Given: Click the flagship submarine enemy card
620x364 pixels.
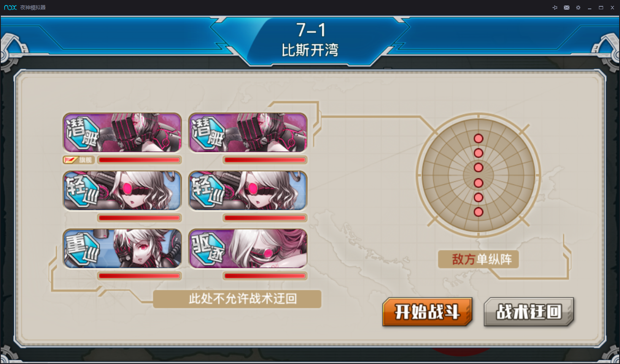Looking at the screenshot, I should pyautogui.click(x=122, y=132).
